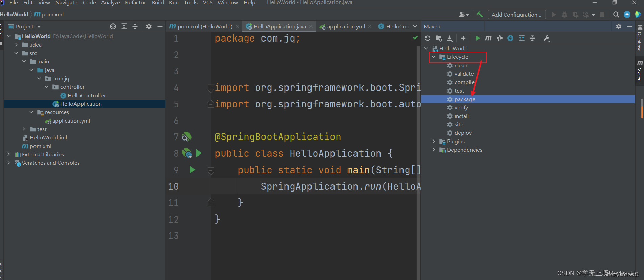Open Maven panel gear options
The width and height of the screenshot is (644, 280).
(619, 26)
